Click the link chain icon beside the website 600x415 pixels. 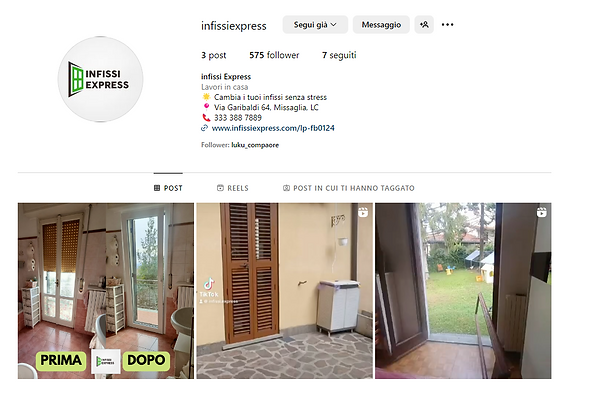(x=205, y=128)
